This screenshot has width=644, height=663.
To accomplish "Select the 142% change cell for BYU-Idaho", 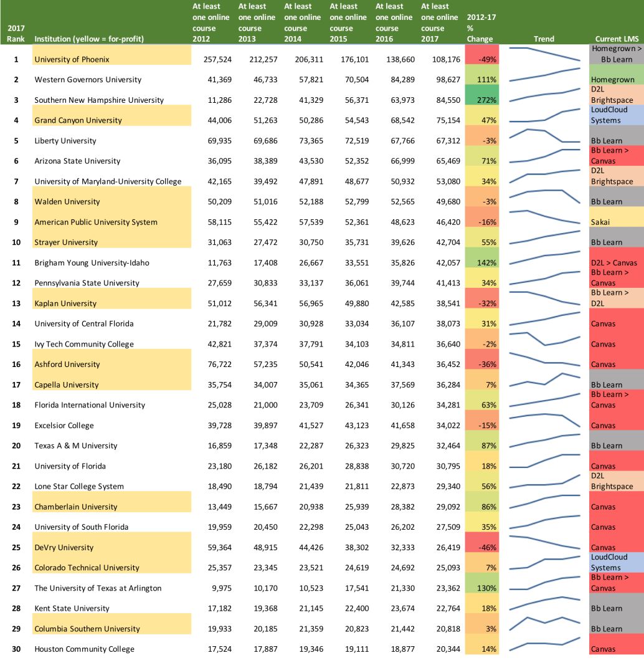I will [x=481, y=258].
